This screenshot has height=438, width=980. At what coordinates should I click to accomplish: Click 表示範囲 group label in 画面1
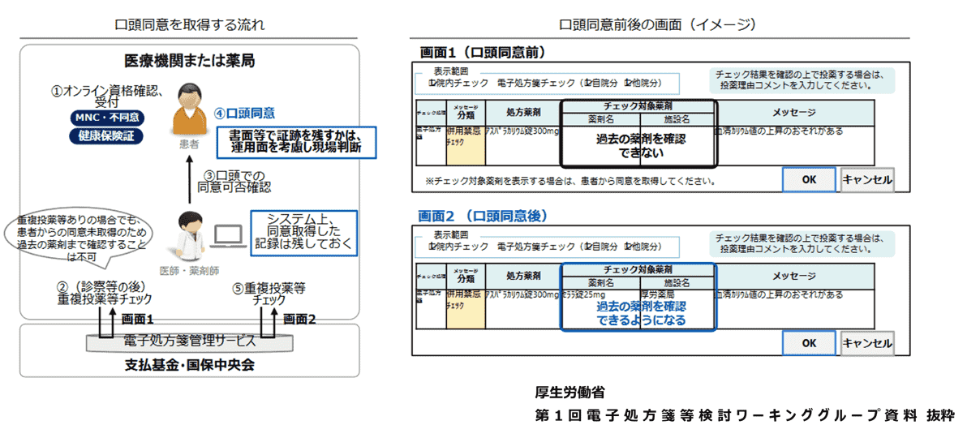(x=452, y=71)
